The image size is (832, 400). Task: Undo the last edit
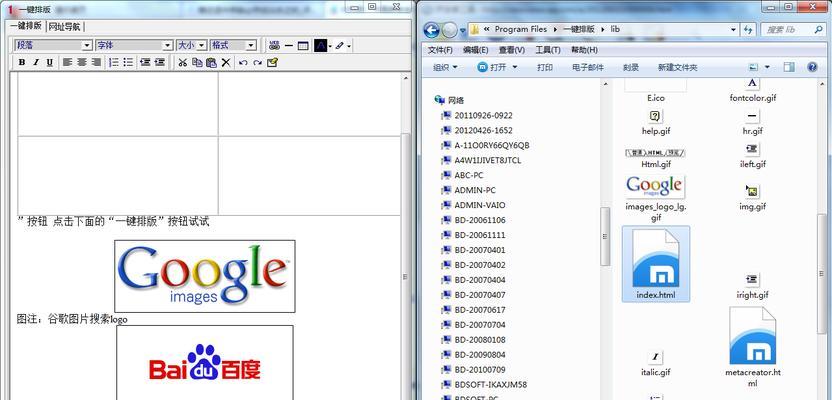click(x=243, y=63)
